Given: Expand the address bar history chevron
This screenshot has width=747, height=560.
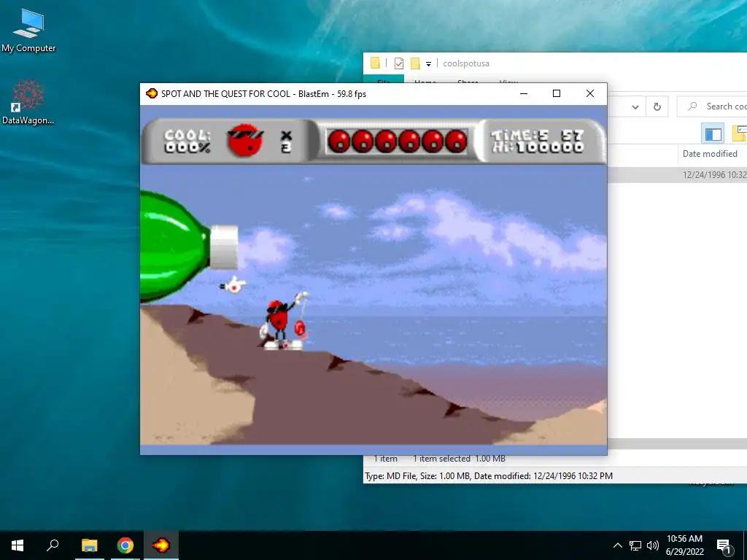Looking at the screenshot, I should (635, 106).
